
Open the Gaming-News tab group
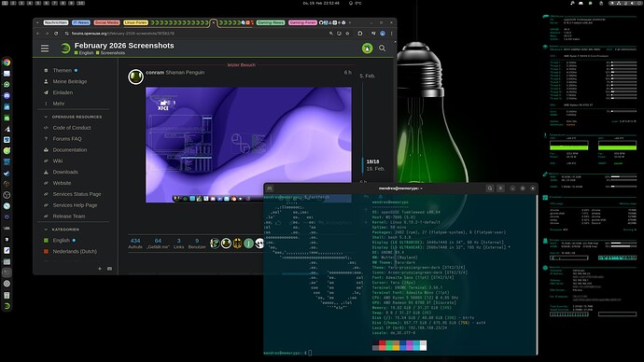271,22
